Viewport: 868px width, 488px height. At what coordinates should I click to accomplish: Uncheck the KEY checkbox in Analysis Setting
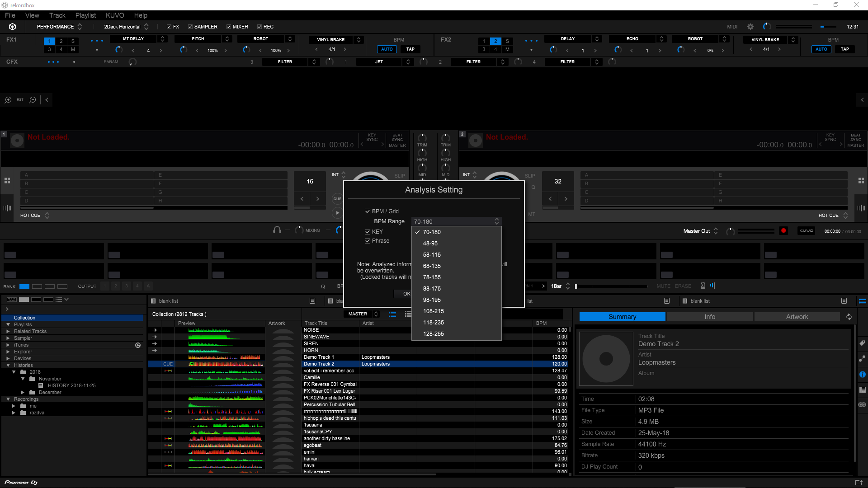pyautogui.click(x=368, y=231)
